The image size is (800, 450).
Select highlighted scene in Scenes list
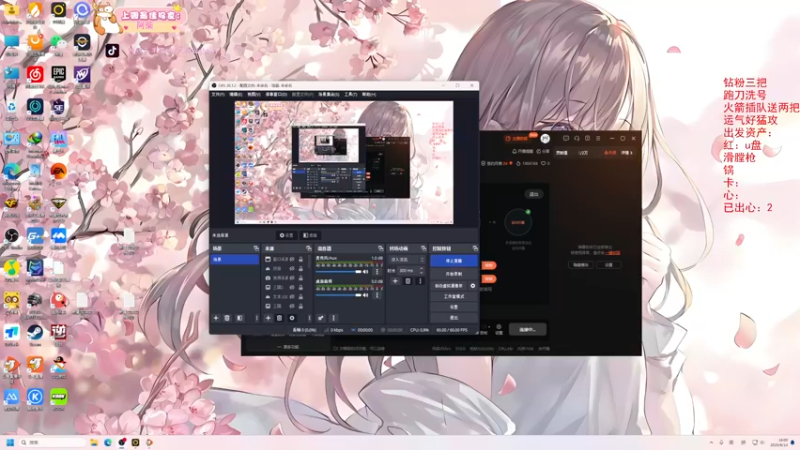click(235, 260)
